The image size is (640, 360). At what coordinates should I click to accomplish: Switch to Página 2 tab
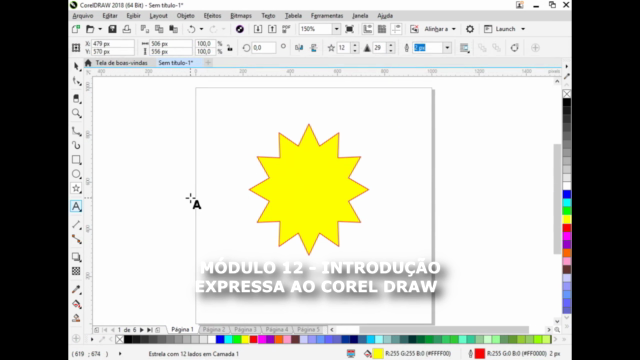[214, 329]
